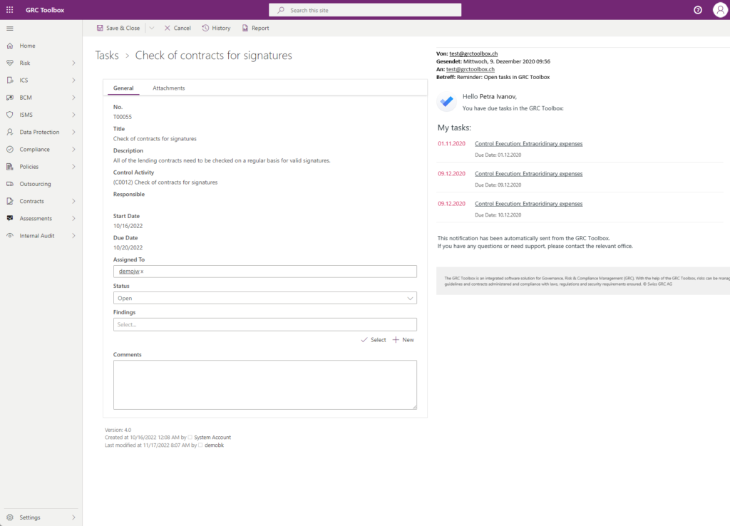
Task: Click the help question mark icon
Action: click(x=697, y=10)
